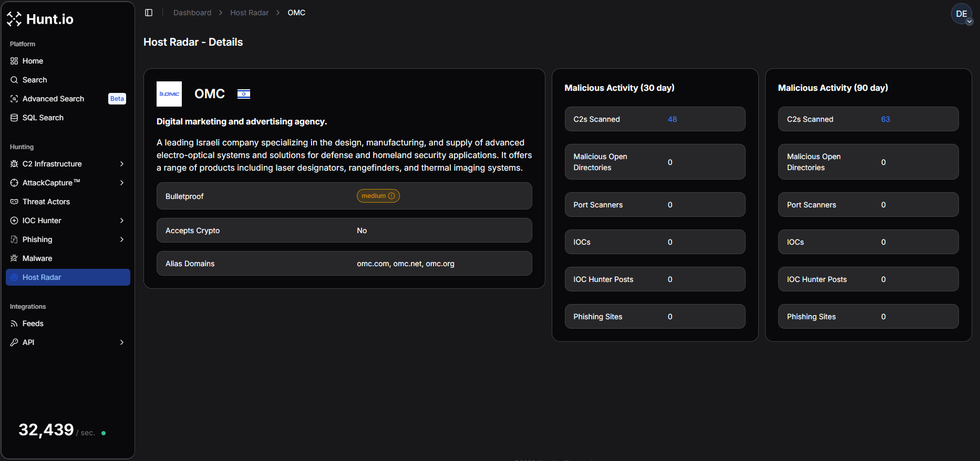
Task: Click the Host Radar - Details heading
Action: point(193,42)
